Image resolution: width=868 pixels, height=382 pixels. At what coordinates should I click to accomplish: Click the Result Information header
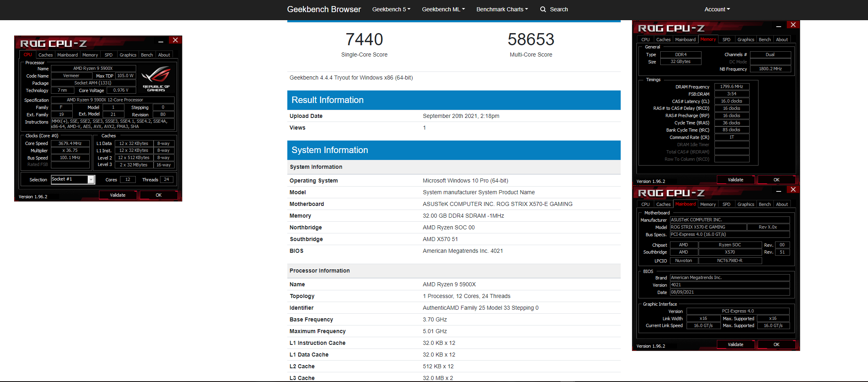(x=454, y=100)
